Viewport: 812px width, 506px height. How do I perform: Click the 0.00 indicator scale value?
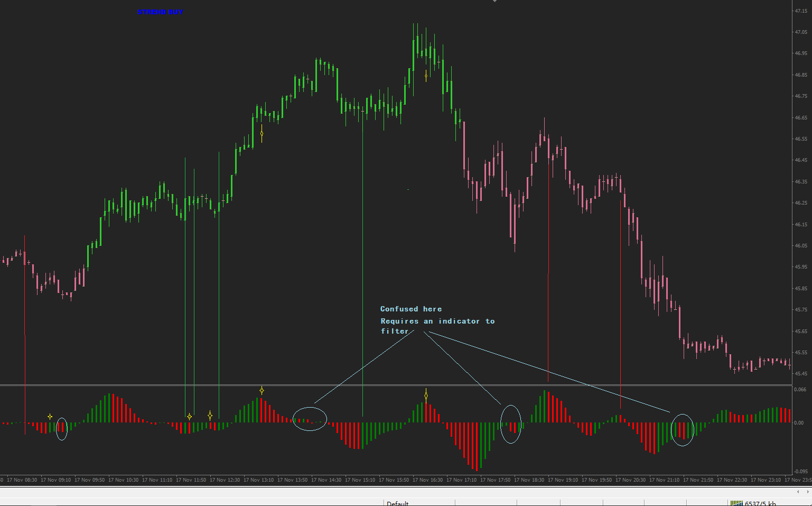(799, 423)
